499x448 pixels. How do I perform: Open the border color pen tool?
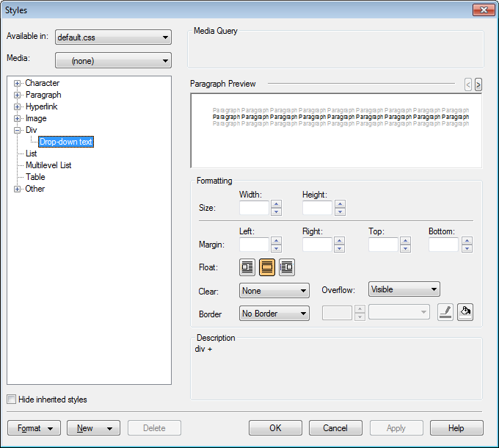point(445,313)
